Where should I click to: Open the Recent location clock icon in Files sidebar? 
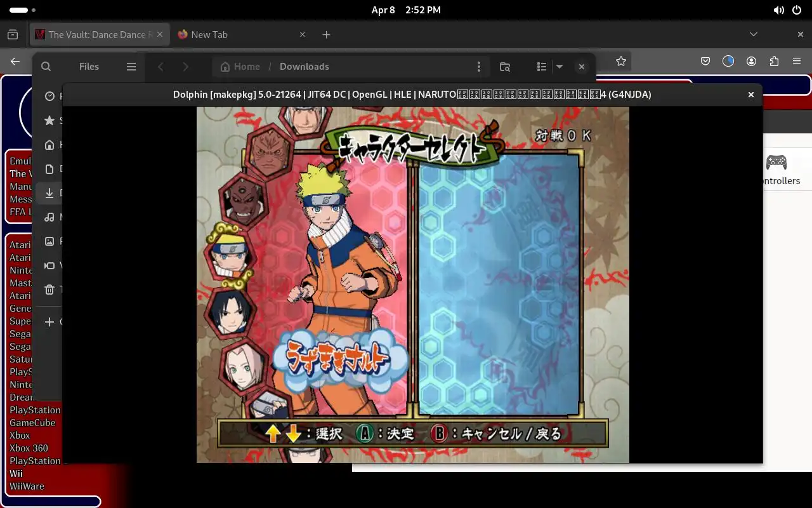point(49,96)
